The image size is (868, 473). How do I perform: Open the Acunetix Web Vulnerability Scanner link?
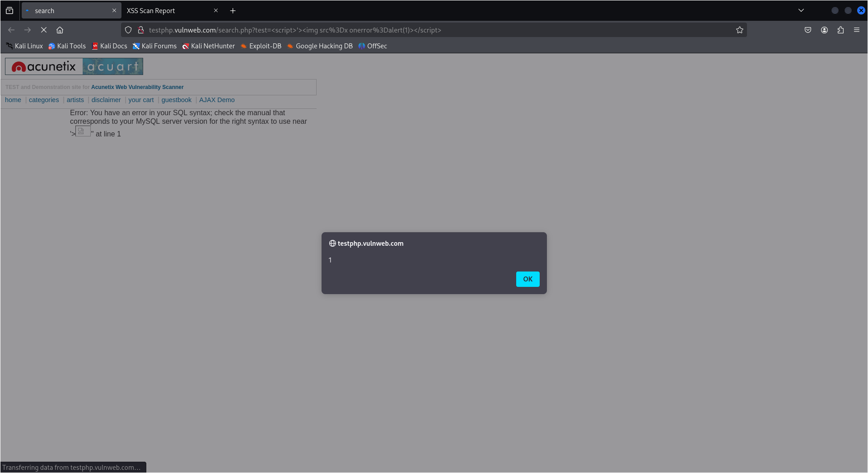coord(137,87)
